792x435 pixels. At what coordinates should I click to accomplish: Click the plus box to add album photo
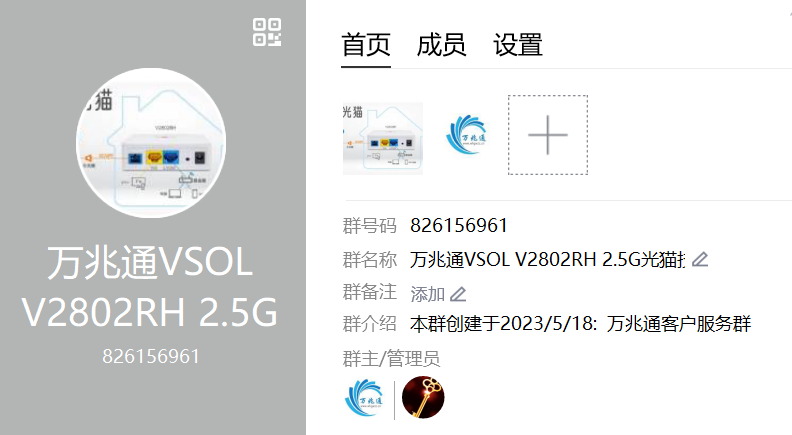click(x=548, y=135)
